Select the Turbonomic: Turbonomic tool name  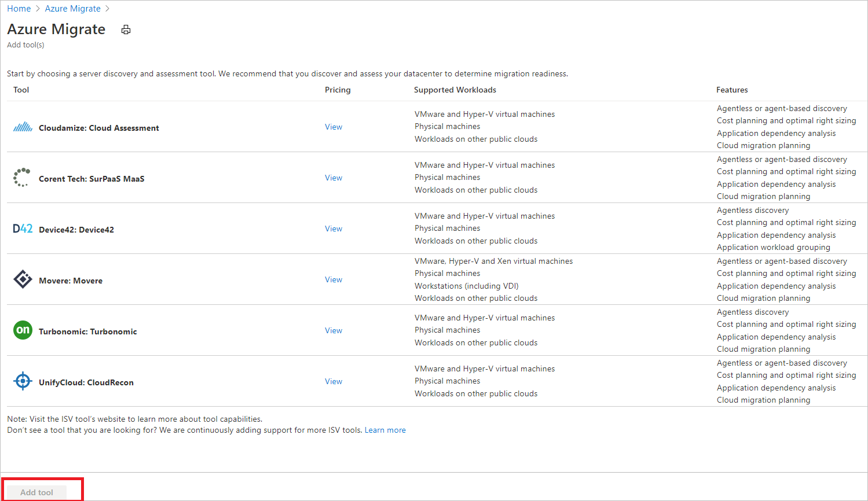pyautogui.click(x=88, y=331)
